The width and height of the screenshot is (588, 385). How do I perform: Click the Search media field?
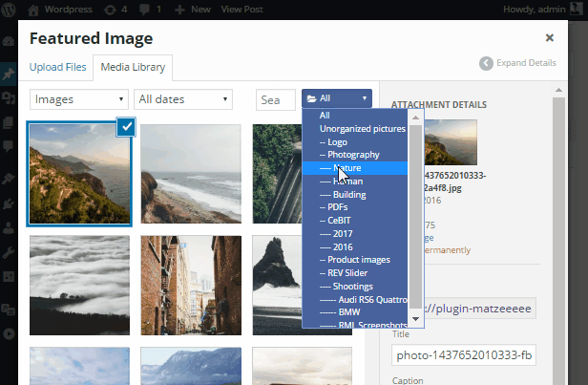pos(276,99)
